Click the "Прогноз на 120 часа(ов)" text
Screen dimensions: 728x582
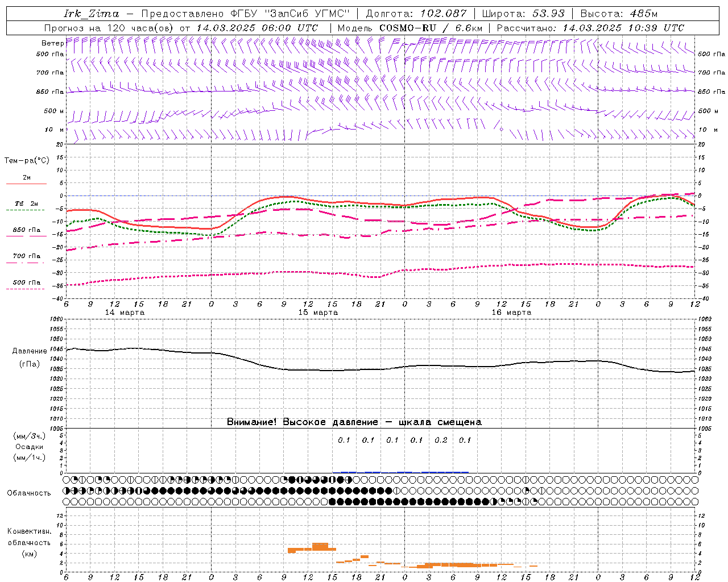110,28
